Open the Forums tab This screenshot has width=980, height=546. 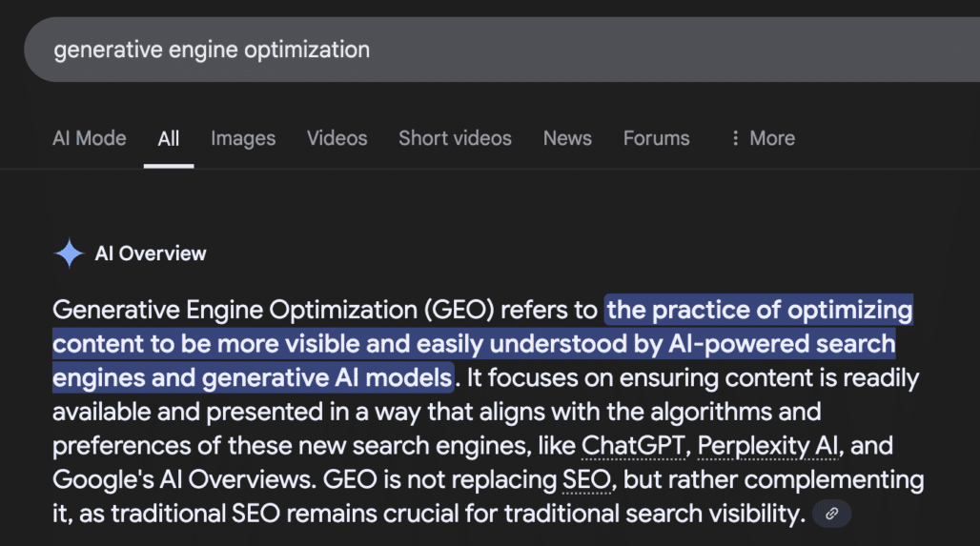pos(656,138)
